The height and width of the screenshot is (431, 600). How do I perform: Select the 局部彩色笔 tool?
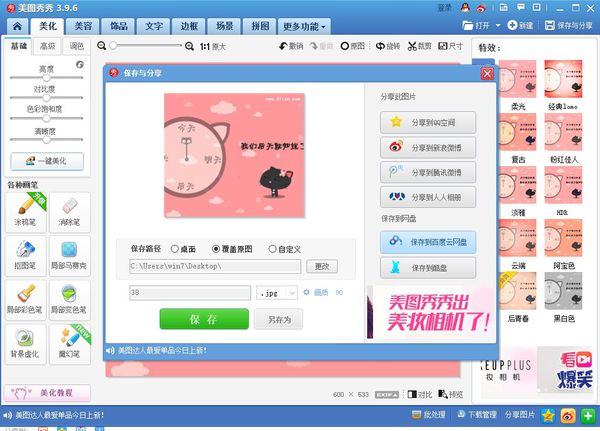26,300
